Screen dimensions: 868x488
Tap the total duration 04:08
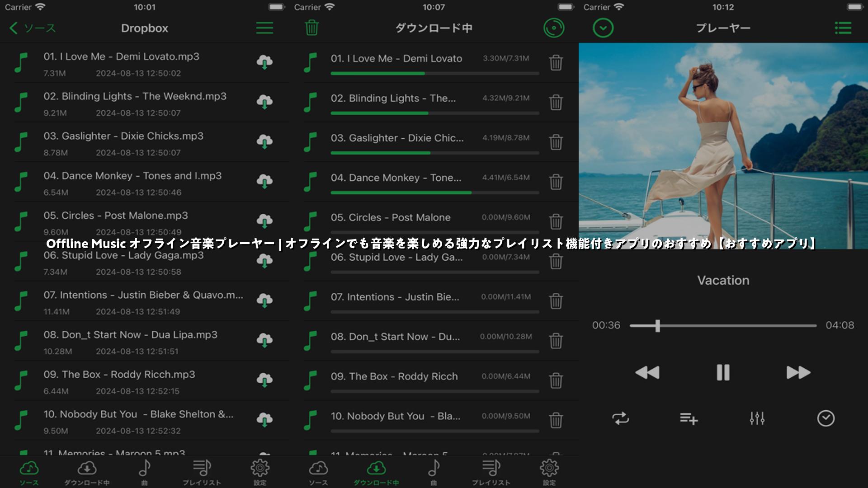[840, 325]
